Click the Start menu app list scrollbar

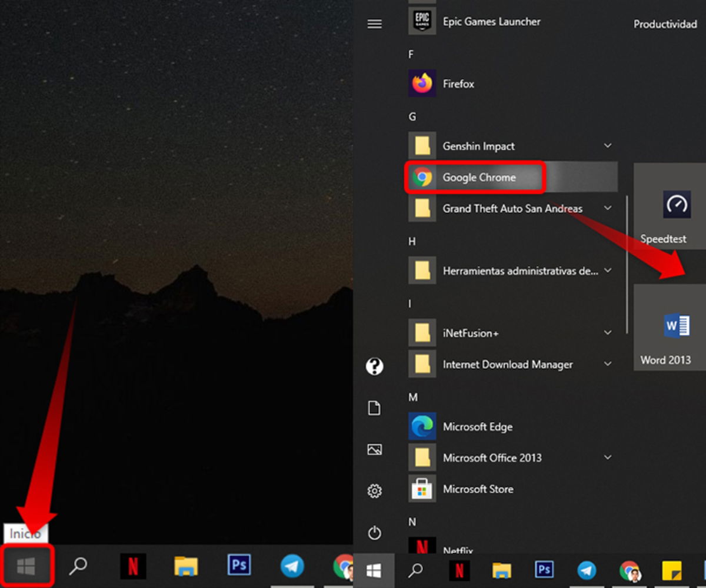[628, 265]
